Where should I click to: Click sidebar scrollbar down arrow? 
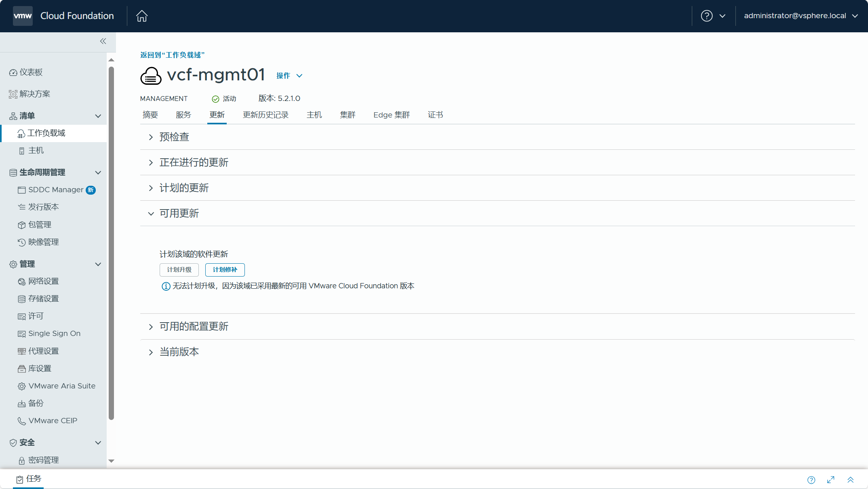tap(112, 461)
